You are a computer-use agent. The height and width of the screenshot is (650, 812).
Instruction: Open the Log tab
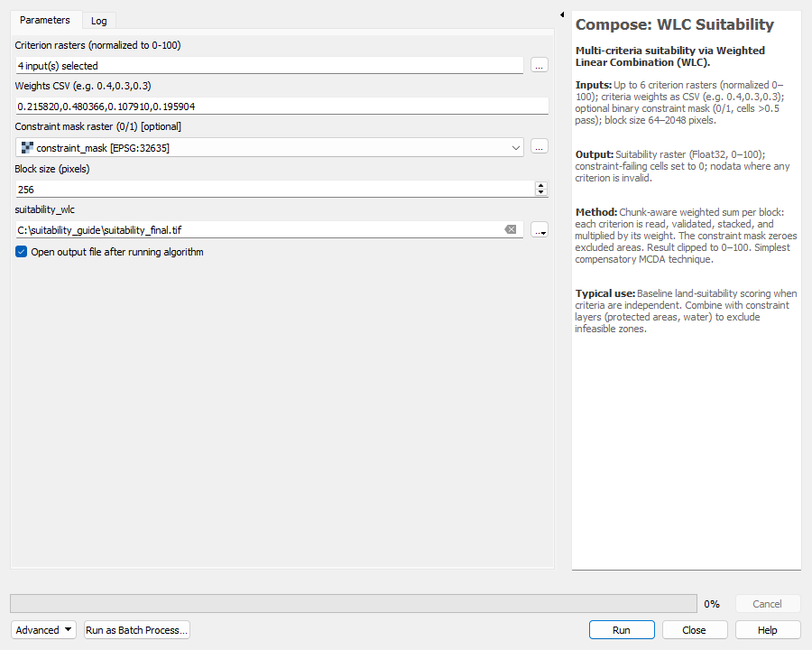(x=99, y=21)
